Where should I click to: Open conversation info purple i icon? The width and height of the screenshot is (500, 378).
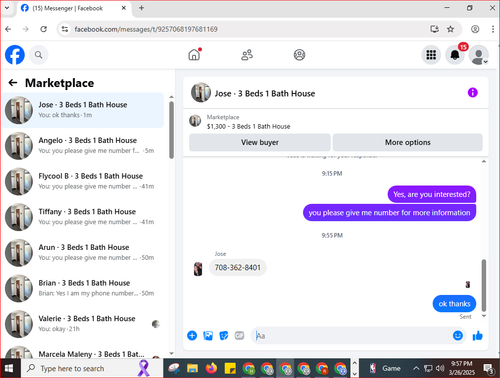[x=473, y=93]
